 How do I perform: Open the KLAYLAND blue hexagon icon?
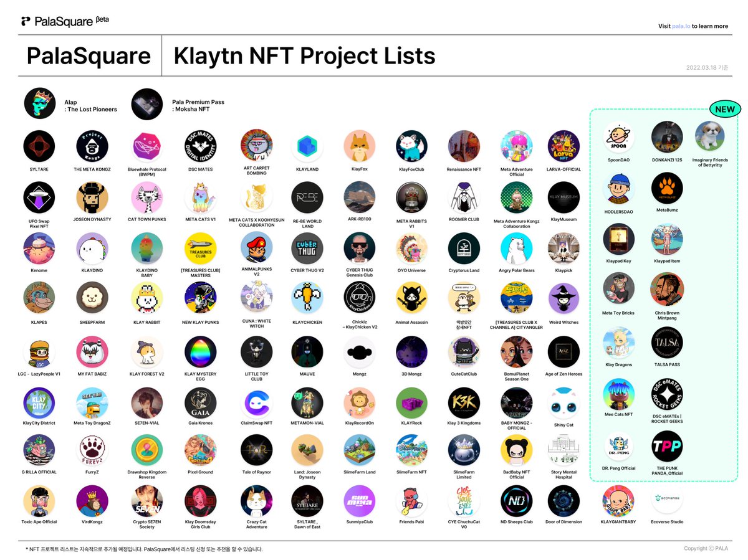(307, 146)
